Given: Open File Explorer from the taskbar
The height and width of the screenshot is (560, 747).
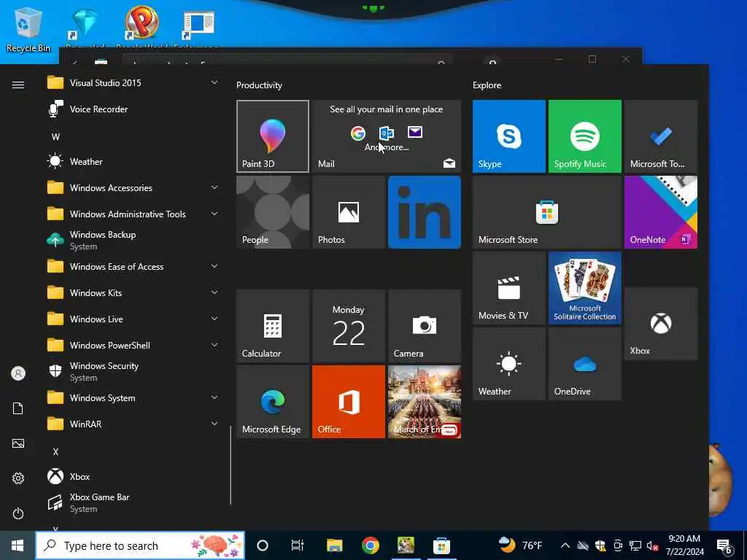Looking at the screenshot, I should coord(334,545).
